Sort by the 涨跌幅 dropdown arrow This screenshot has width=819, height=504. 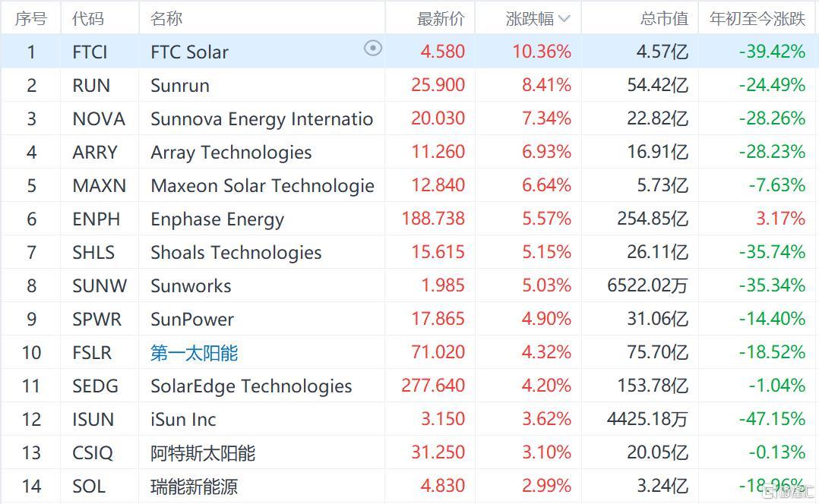pos(564,19)
